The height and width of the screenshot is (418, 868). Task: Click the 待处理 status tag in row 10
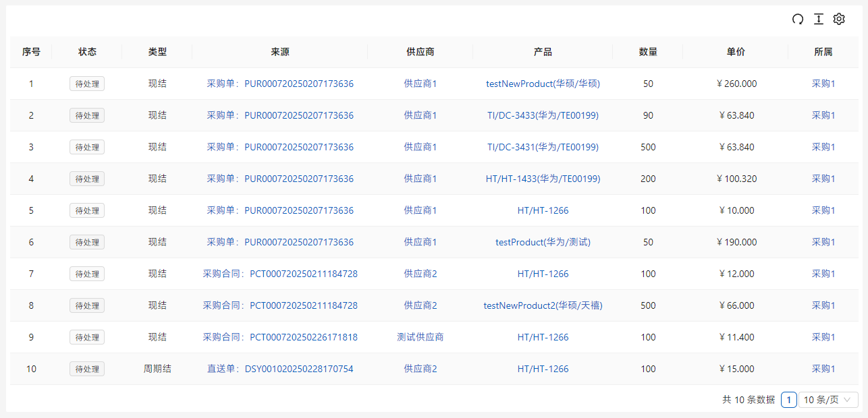tap(87, 369)
